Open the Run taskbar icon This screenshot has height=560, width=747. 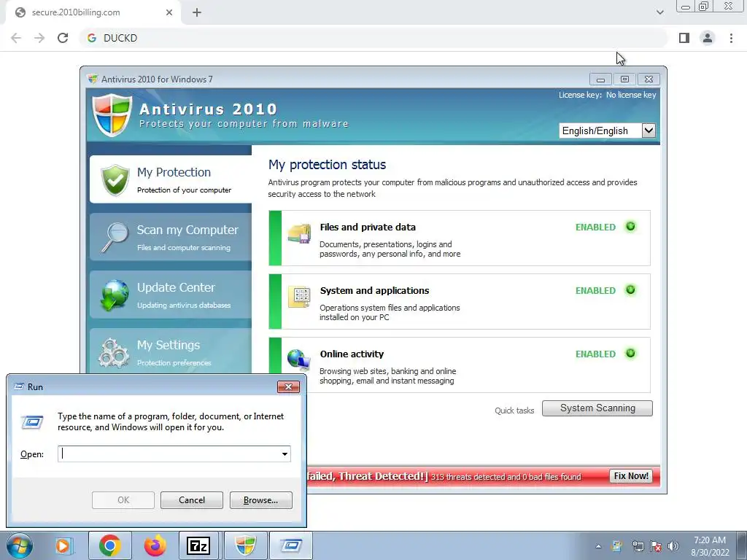tap(291, 545)
